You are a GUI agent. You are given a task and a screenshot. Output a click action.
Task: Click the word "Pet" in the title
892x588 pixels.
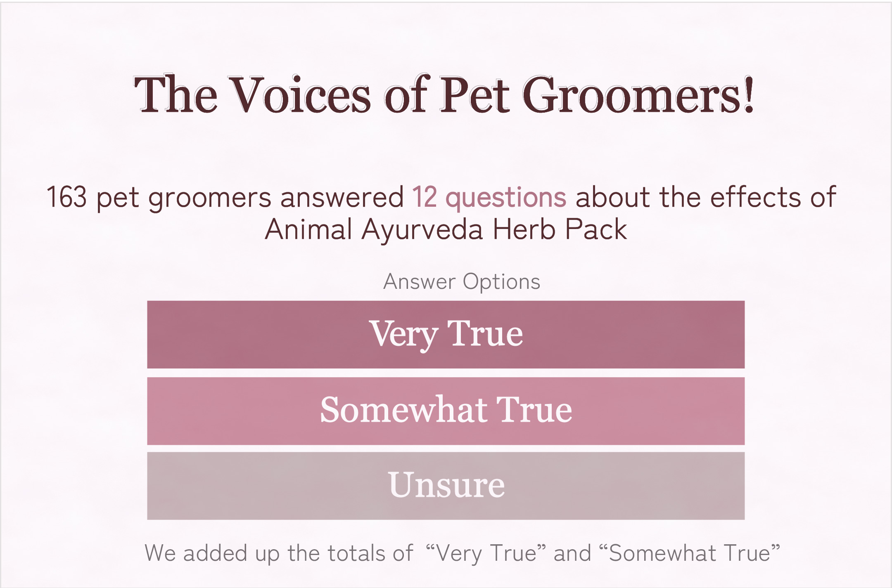[474, 95]
